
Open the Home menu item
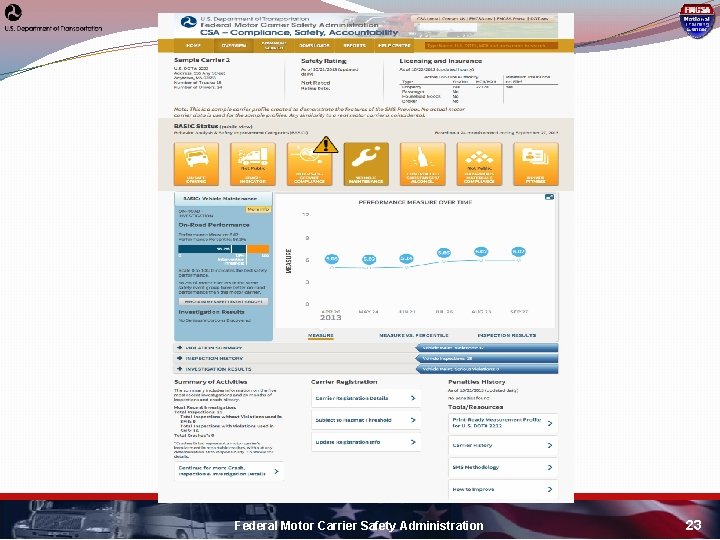click(193, 45)
